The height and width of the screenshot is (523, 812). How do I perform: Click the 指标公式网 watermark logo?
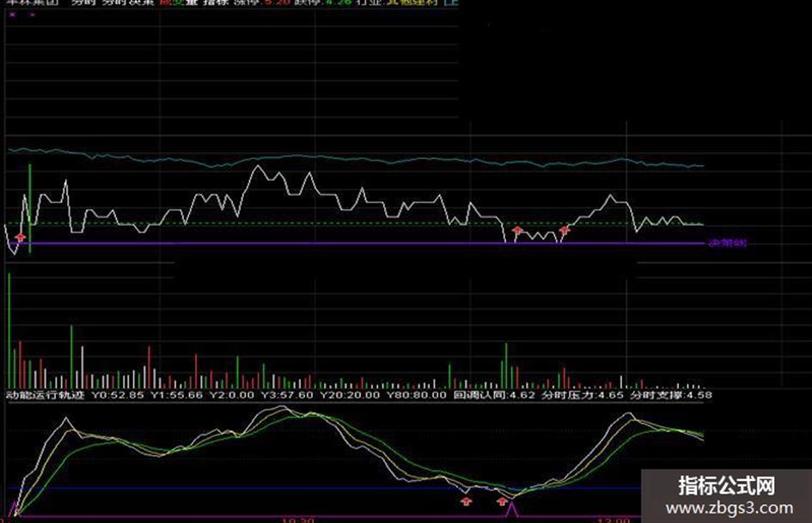pyautogui.click(x=726, y=485)
